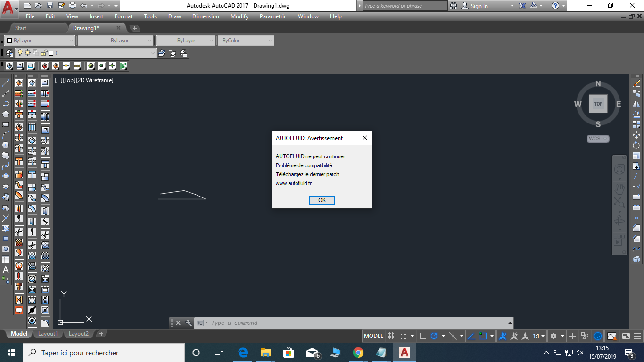Screen dimensions: 644x362
Task: Expand the Quick Access Toolbar customize arrow
Action: [116, 6]
